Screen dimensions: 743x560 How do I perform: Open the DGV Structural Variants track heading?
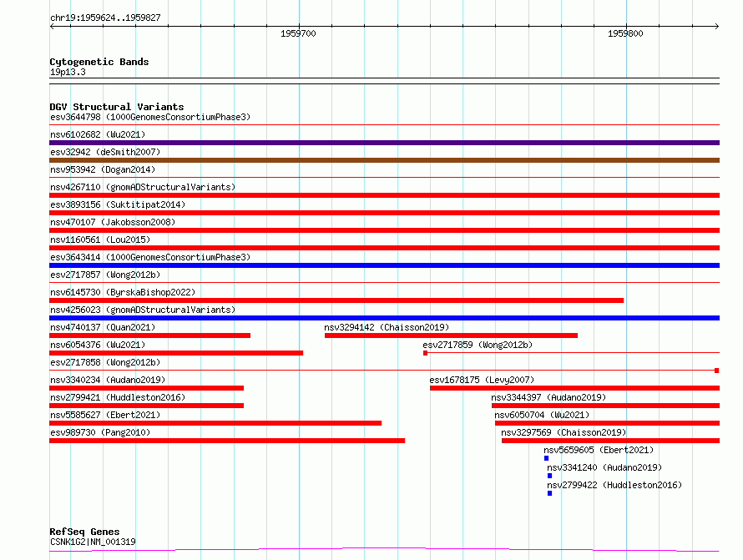tap(117, 107)
